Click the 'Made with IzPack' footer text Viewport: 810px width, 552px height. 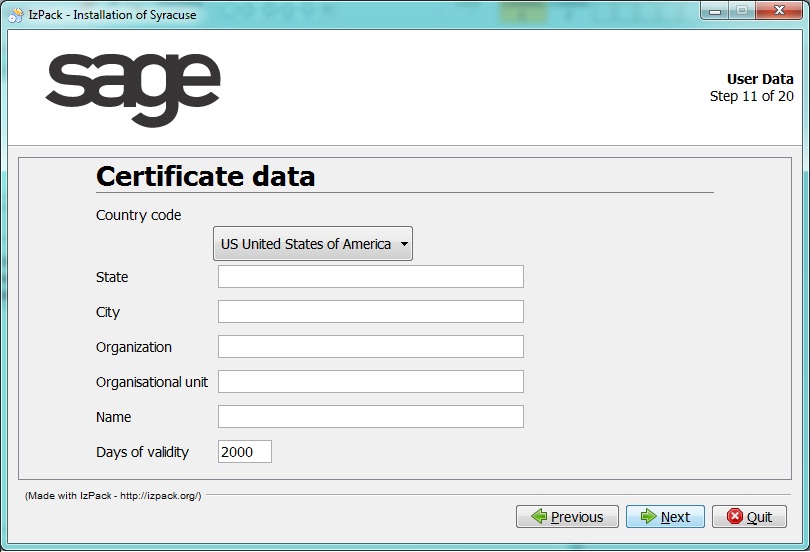pyautogui.click(x=113, y=496)
